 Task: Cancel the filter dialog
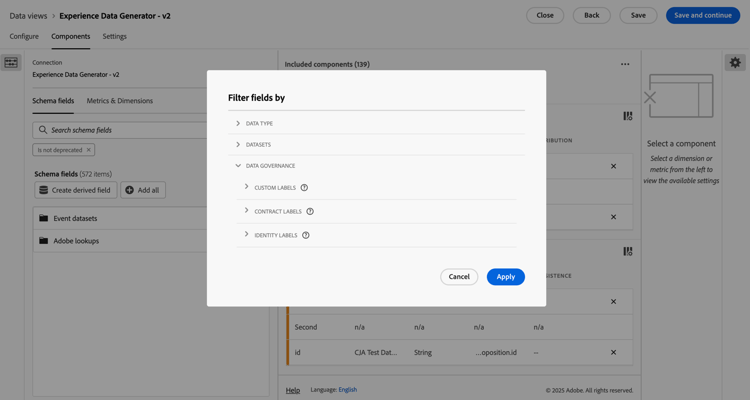tap(459, 277)
